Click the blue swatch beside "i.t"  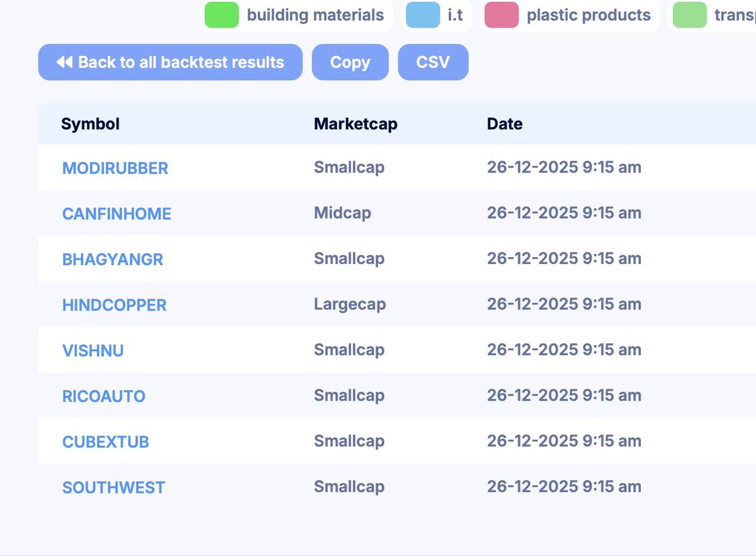coord(421,14)
